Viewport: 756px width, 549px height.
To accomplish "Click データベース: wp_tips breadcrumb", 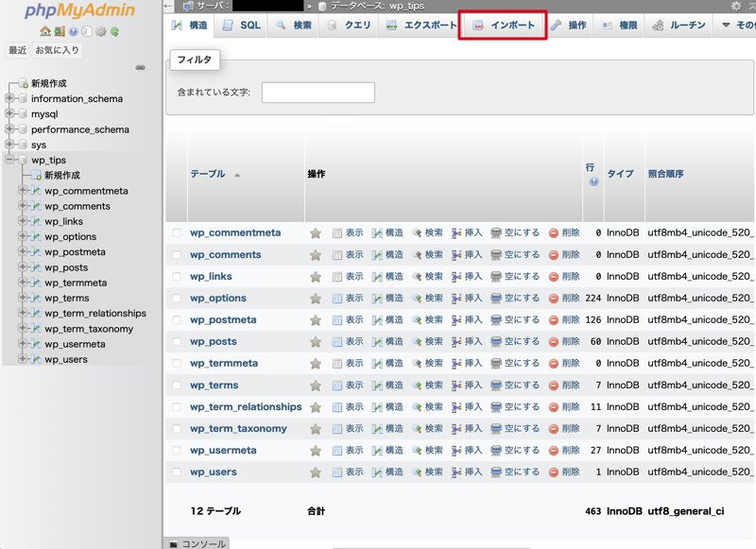I will (377, 6).
